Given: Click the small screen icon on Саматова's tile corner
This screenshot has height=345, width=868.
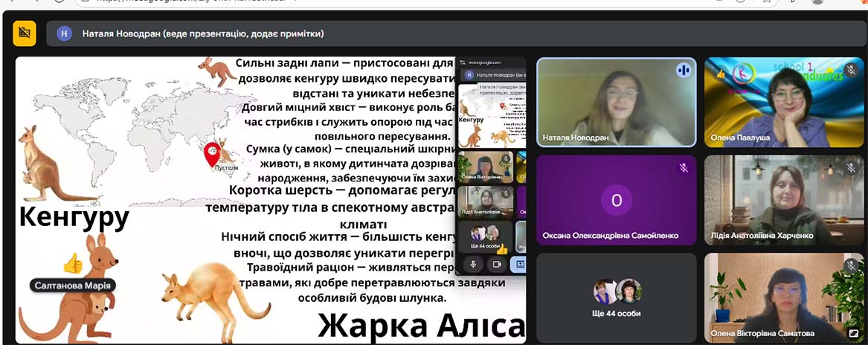Looking at the screenshot, I should coord(853,334).
